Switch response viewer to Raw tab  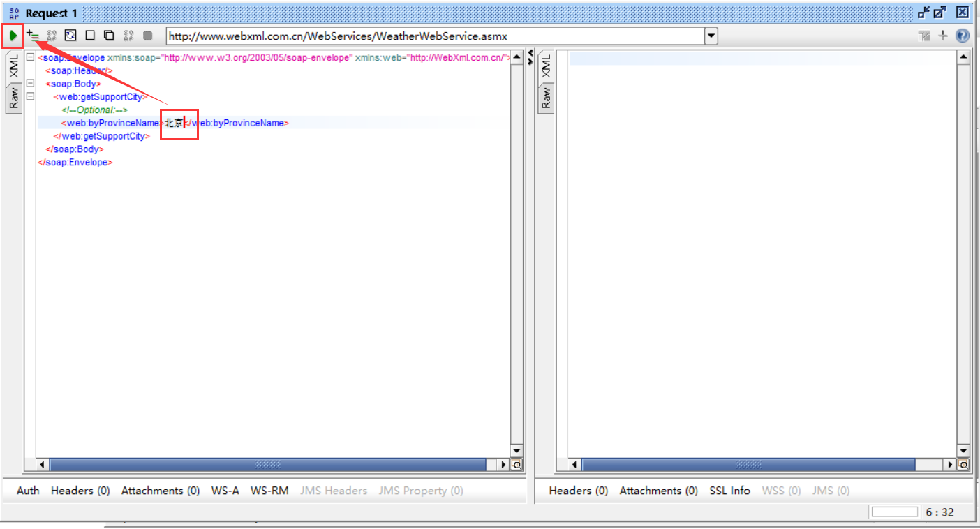click(x=546, y=97)
